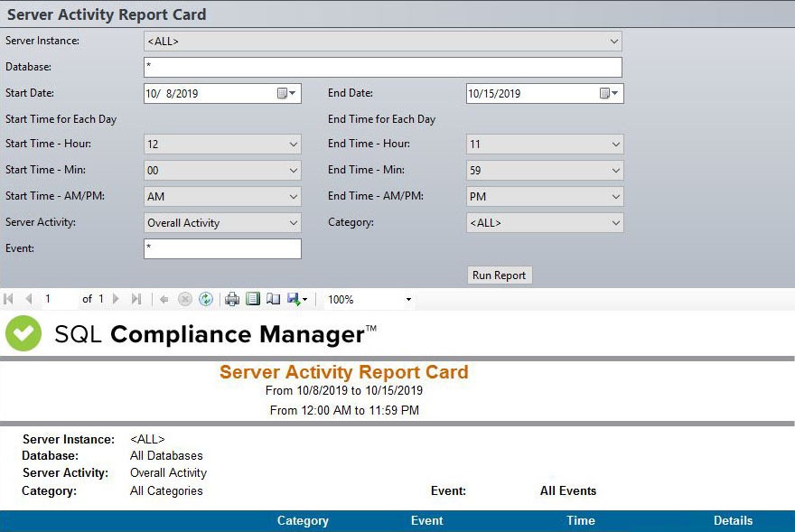Click back to parent report arrow
Image resolution: width=795 pixels, height=532 pixels.
[x=164, y=299]
